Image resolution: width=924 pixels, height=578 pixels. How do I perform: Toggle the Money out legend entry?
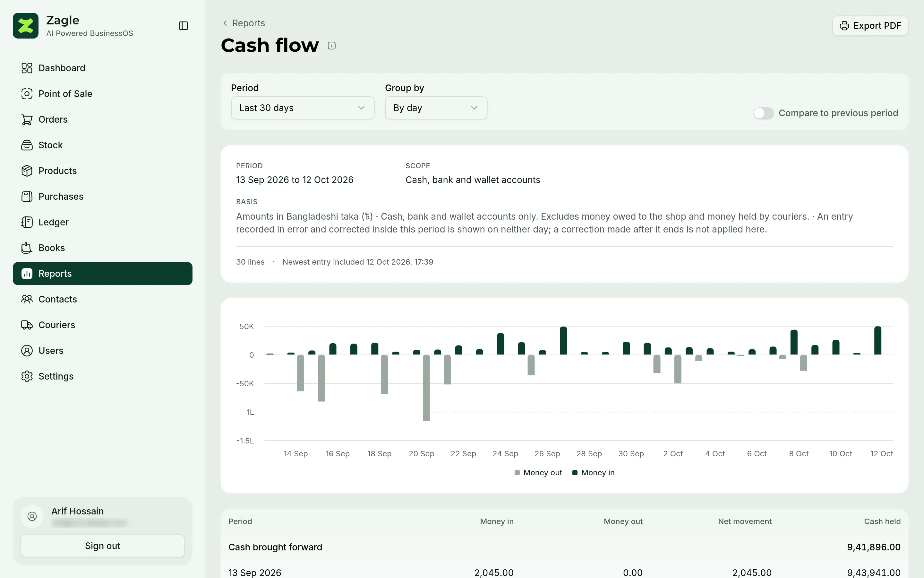click(538, 472)
